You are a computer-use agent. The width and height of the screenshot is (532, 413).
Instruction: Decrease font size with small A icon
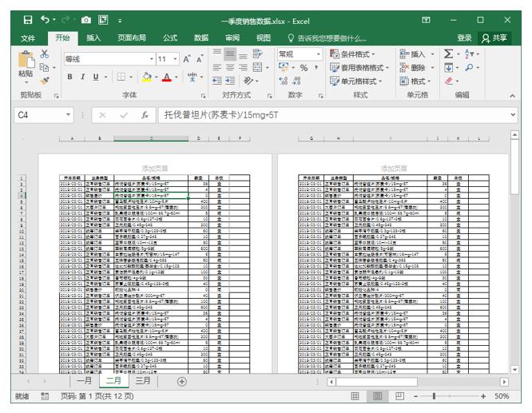click(x=200, y=59)
